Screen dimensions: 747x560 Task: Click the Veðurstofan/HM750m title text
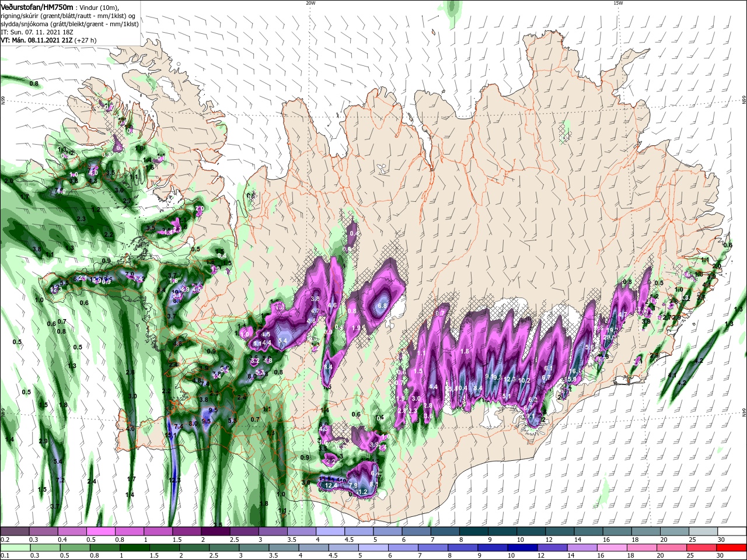37,7
